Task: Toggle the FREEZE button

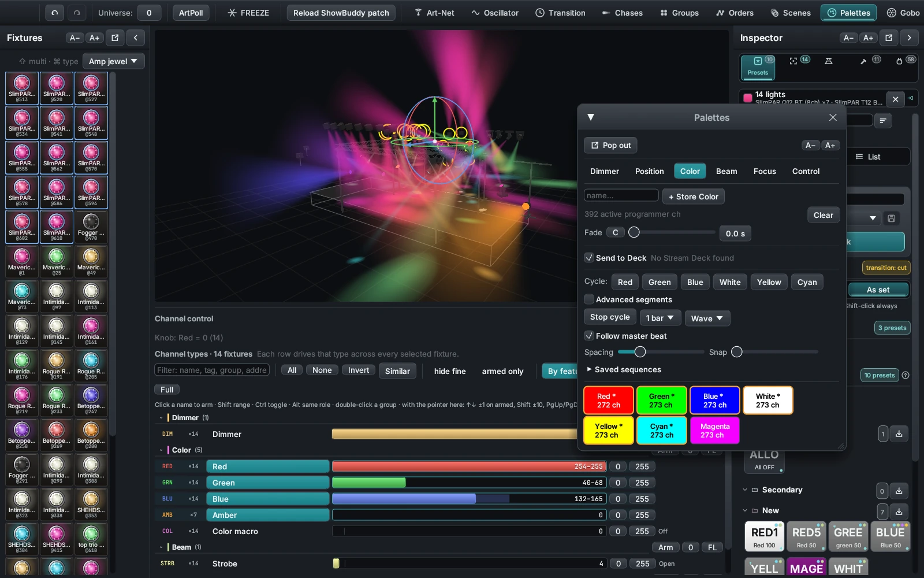Action: (248, 13)
